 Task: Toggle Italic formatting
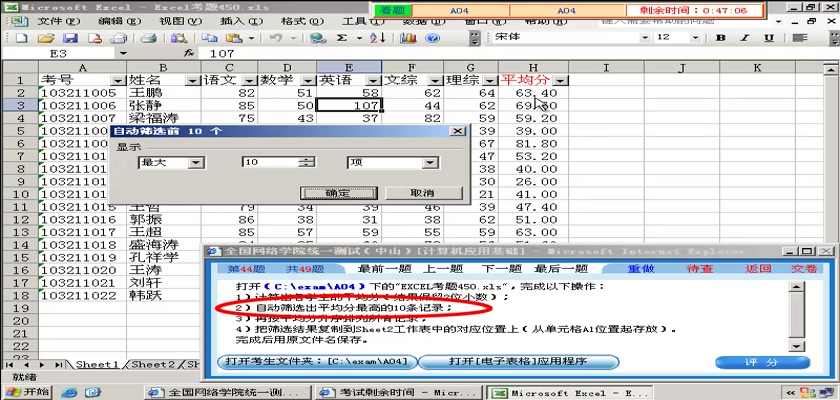745,37
